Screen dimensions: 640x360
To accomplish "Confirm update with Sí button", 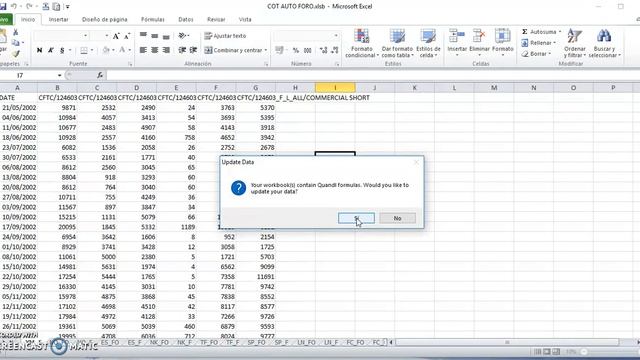I will [356, 218].
